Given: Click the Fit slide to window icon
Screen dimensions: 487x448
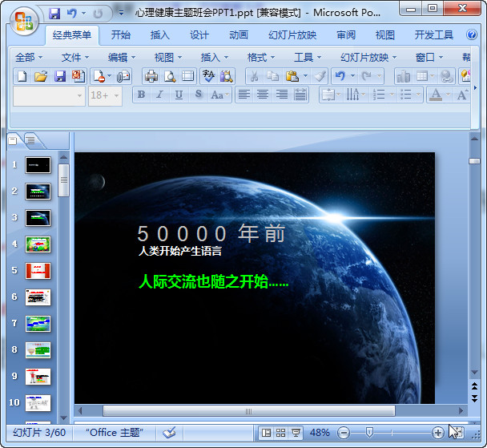Looking at the screenshot, I should 457,432.
